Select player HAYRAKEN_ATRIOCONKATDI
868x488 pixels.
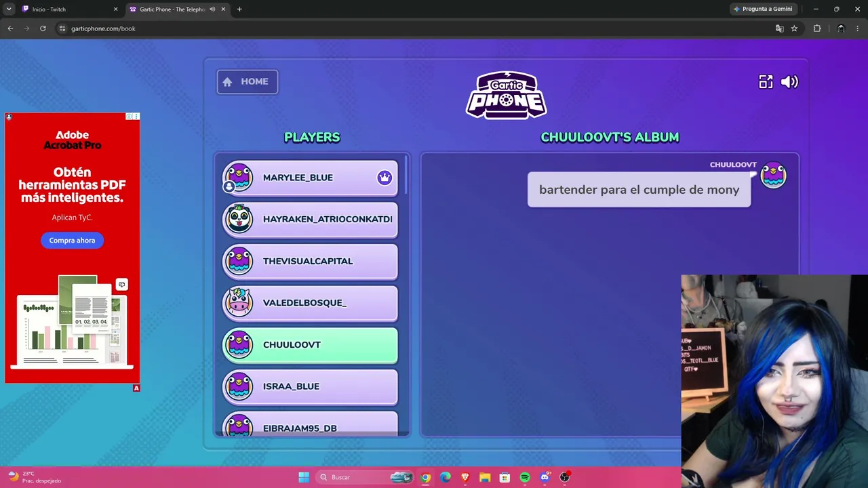tap(310, 220)
